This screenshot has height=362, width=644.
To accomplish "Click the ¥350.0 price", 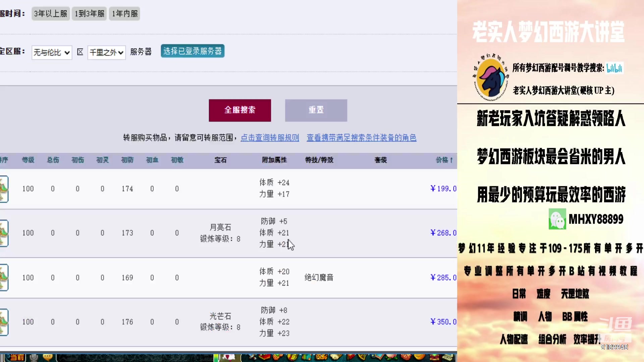I will tap(443, 322).
